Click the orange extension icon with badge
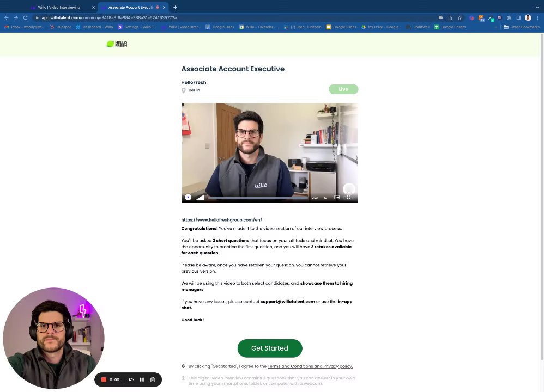This screenshot has width=544, height=392. tap(481, 18)
